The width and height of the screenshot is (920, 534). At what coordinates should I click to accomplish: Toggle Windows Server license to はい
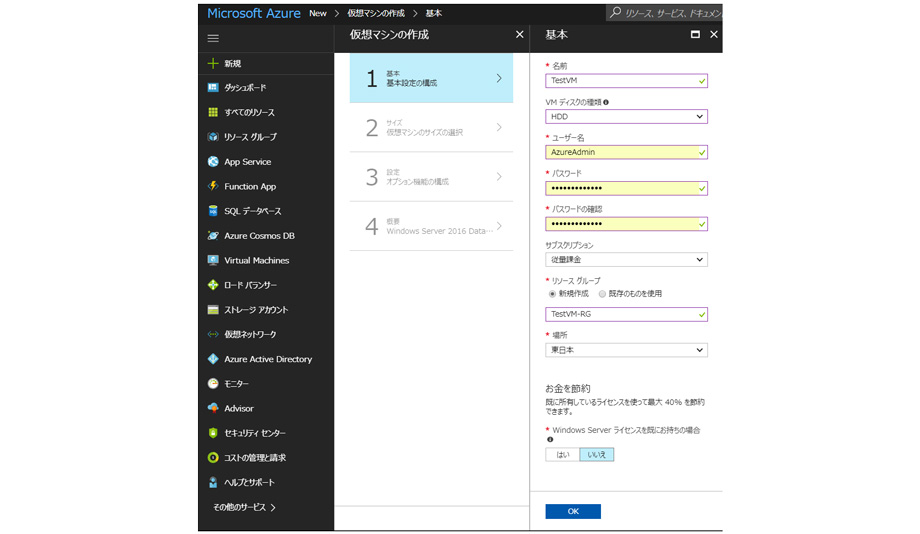point(562,454)
